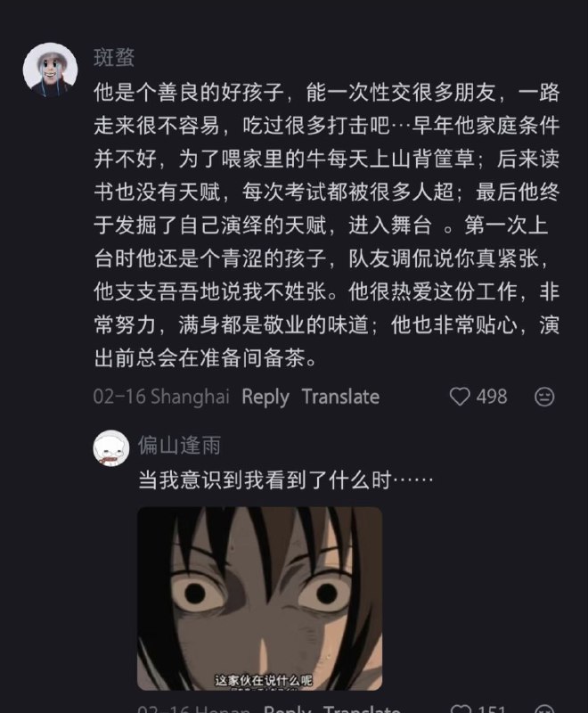Tap the 02-16 Henan timestamp
588x713 pixels.
[x=194, y=709]
